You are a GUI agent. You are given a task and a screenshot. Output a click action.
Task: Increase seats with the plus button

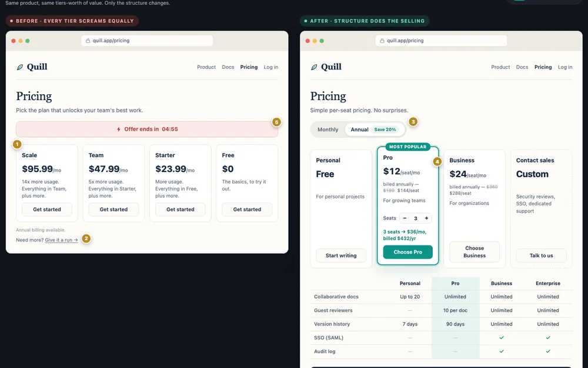point(426,218)
